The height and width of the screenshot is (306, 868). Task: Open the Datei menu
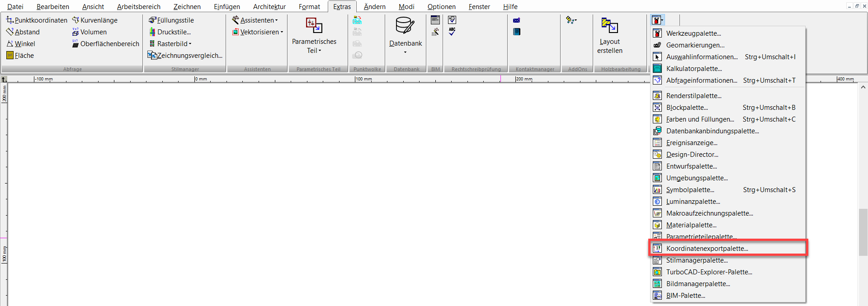15,6
